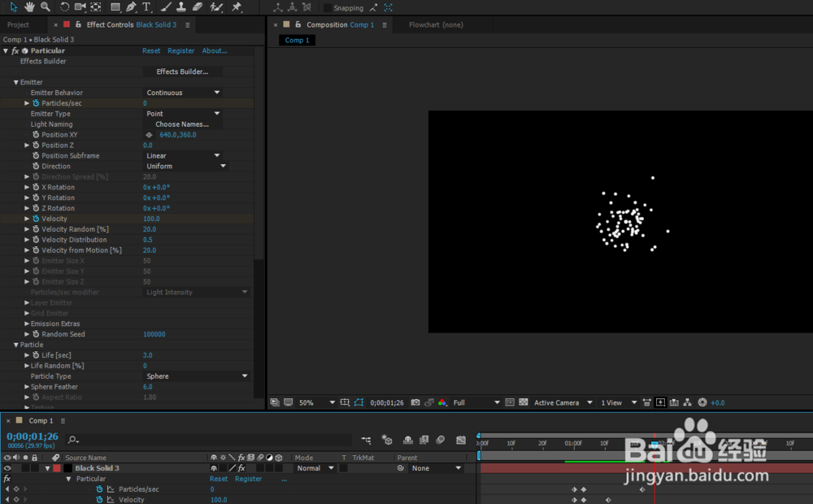Open the Position Subframe Linear dropdown
This screenshot has height=504, width=813.
[182, 155]
